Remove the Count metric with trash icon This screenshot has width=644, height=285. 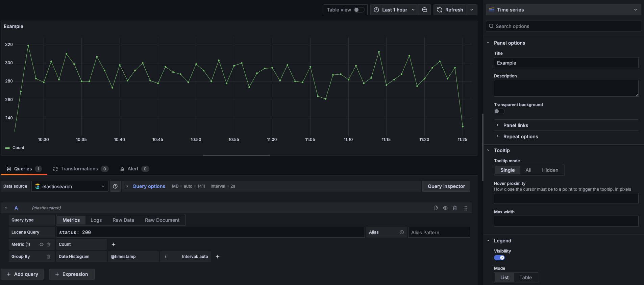[48, 244]
